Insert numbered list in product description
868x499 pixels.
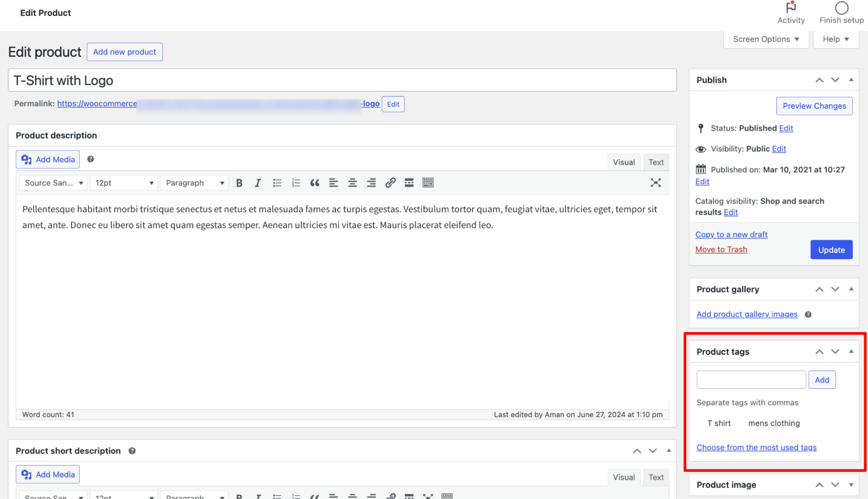[x=296, y=183]
